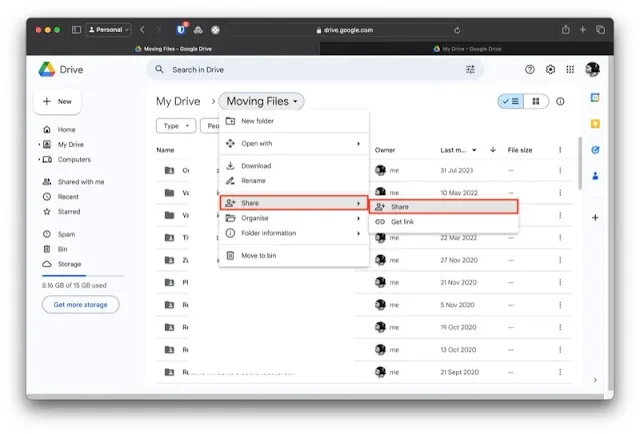Choose Rename from menu

(x=294, y=180)
